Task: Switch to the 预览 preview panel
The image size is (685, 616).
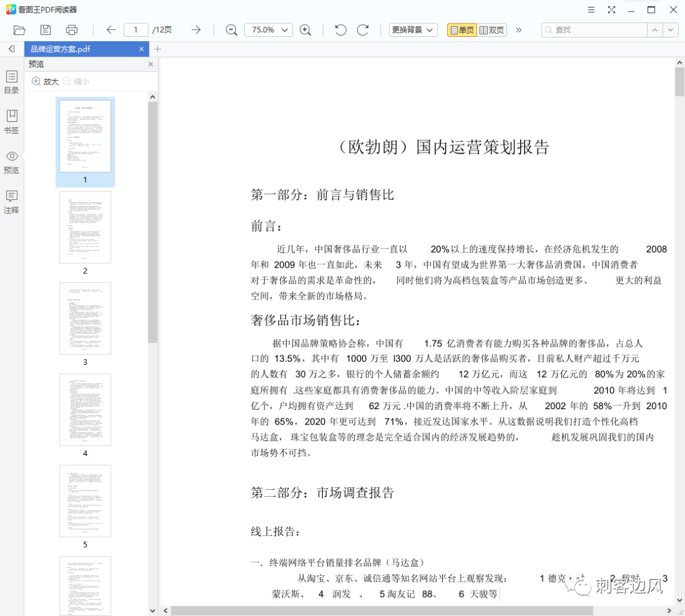Action: [x=11, y=162]
